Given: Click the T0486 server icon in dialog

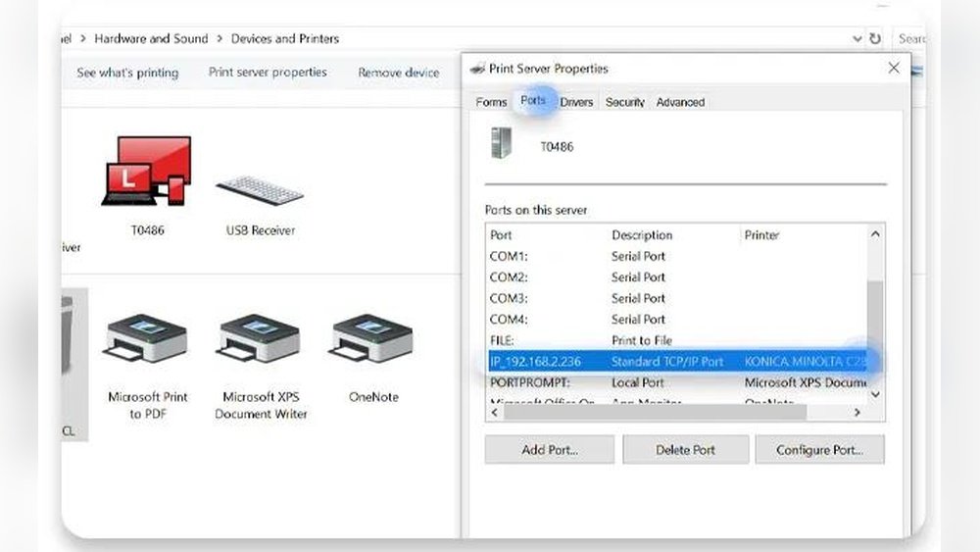Looking at the screenshot, I should (x=501, y=144).
